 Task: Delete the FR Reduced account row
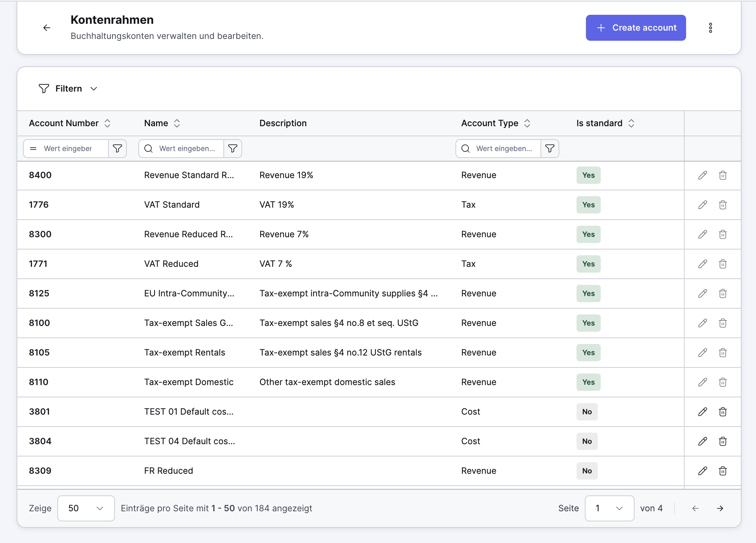click(x=722, y=471)
